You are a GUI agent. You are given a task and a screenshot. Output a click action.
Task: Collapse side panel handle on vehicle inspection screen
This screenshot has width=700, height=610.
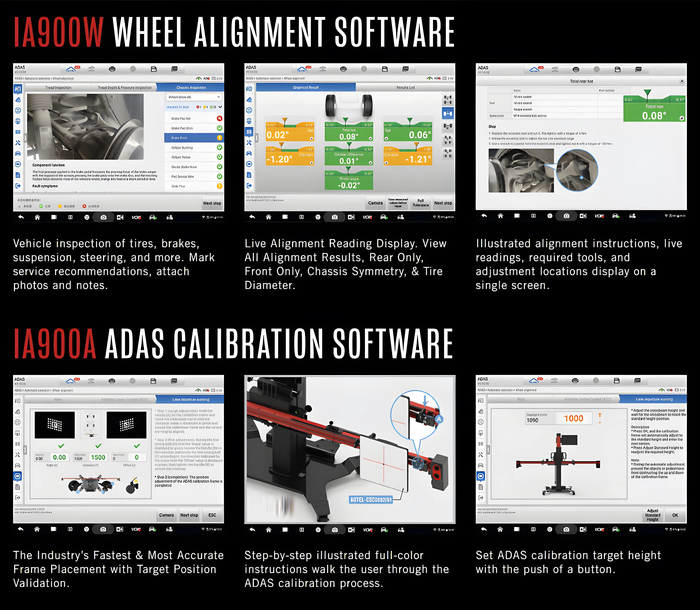[x=26, y=138]
